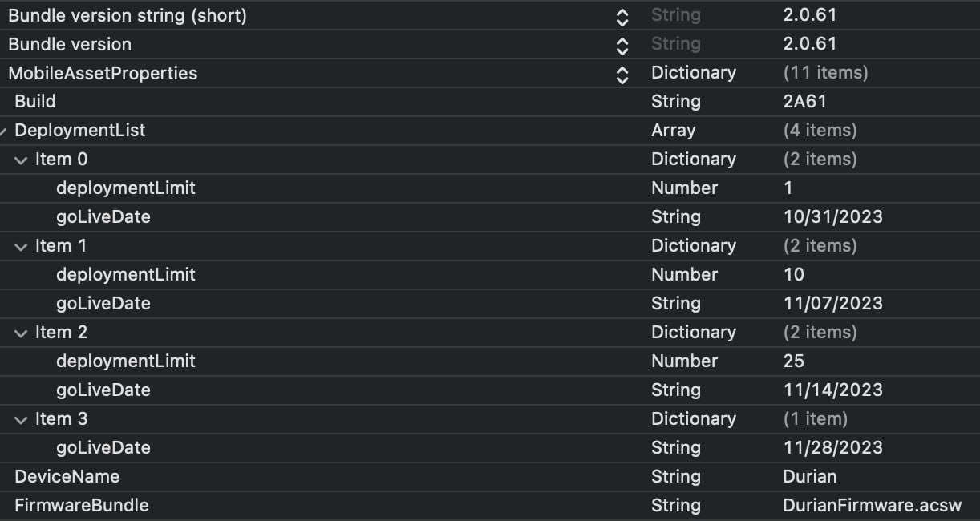The image size is (980, 521).
Task: Select the DeviceName key
Action: tap(67, 477)
